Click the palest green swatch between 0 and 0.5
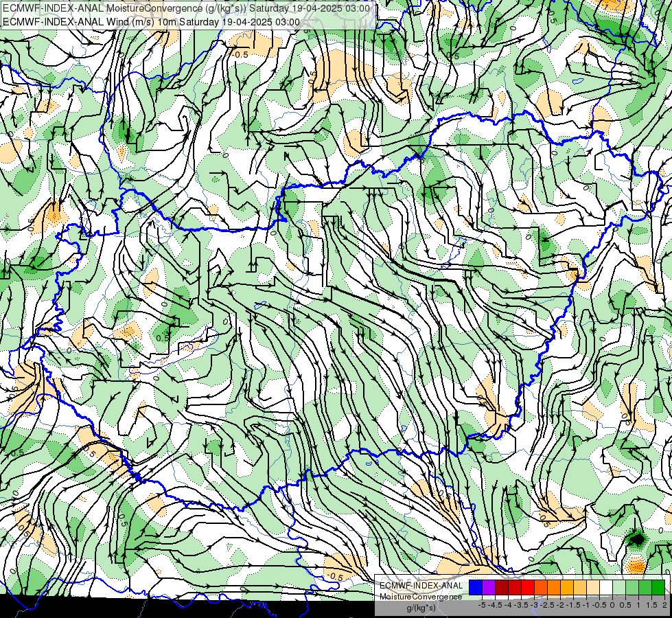This screenshot has height=618, width=672. click(619, 587)
